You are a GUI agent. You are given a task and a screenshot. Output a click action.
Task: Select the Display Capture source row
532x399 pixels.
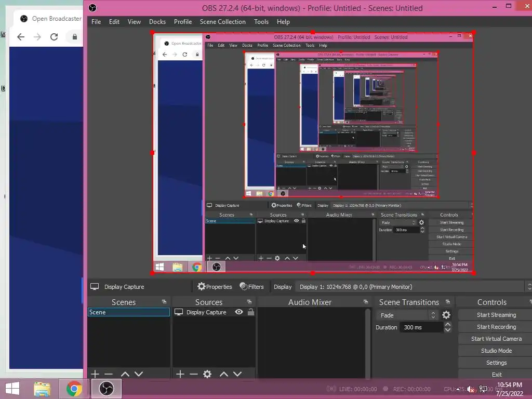(x=214, y=312)
